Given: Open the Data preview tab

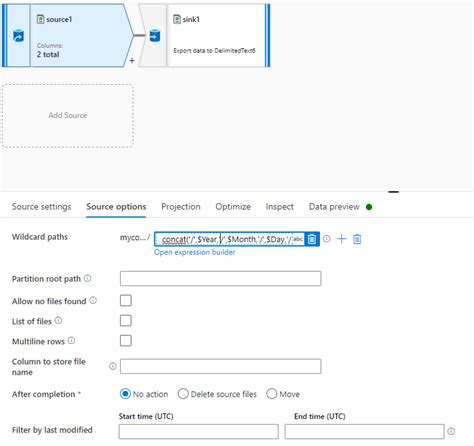Looking at the screenshot, I should 334,207.
